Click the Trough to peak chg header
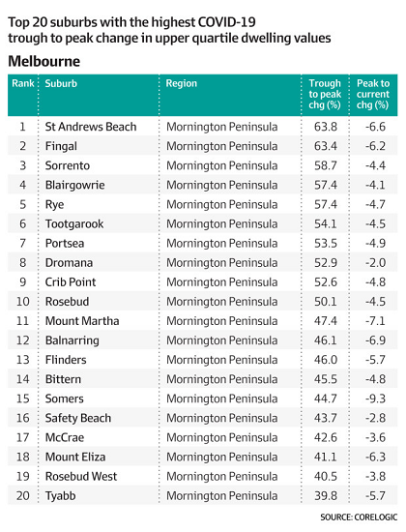Viewport: 406px width, 532px height. [x=325, y=94]
